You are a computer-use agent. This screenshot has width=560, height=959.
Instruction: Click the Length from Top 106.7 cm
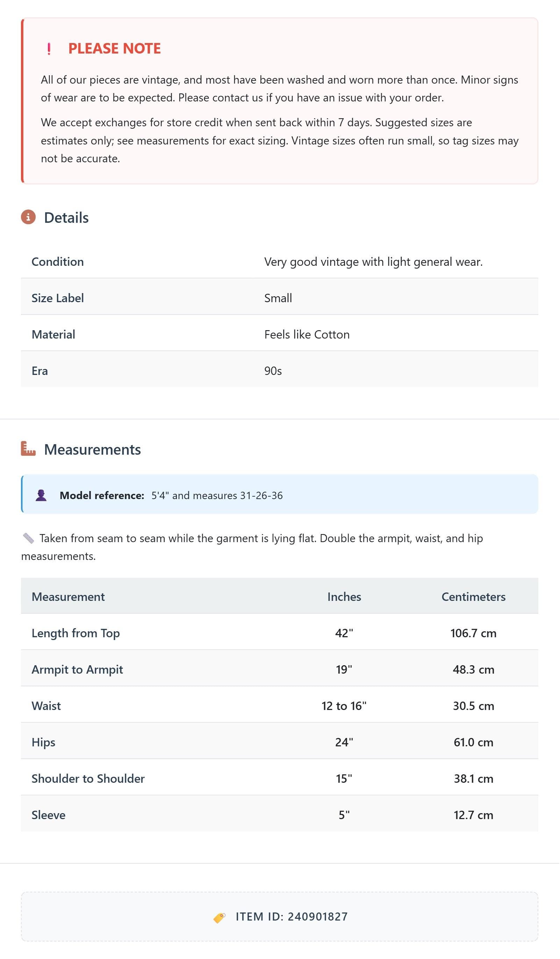[474, 633]
